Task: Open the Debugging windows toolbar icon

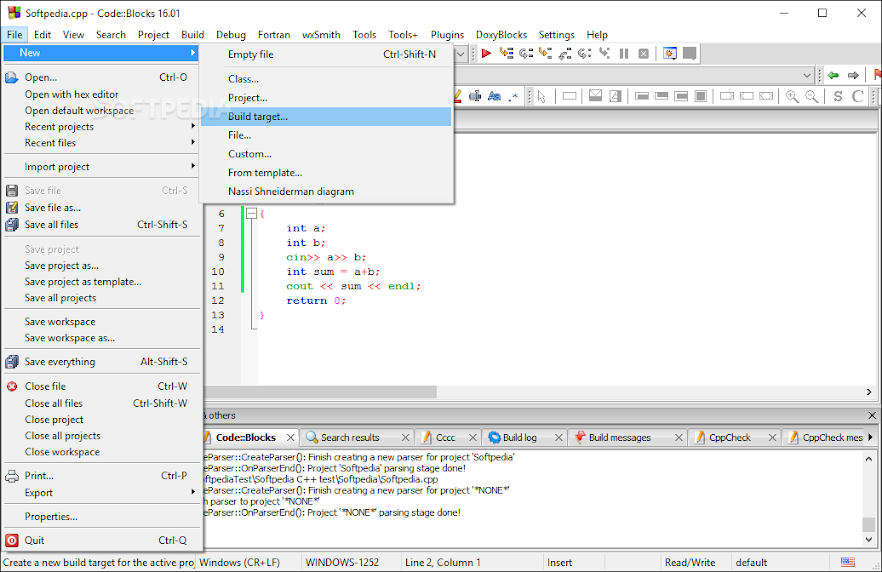Action: click(x=670, y=54)
